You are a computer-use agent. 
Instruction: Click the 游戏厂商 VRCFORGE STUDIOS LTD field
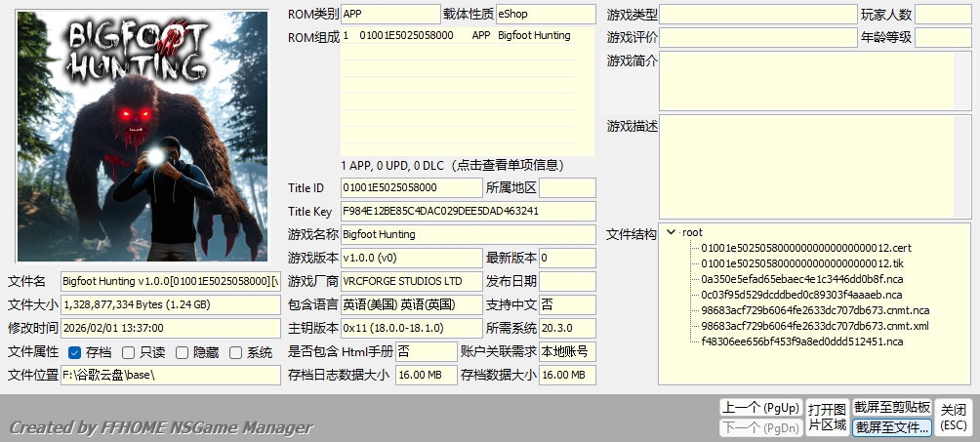pyautogui.click(x=411, y=281)
